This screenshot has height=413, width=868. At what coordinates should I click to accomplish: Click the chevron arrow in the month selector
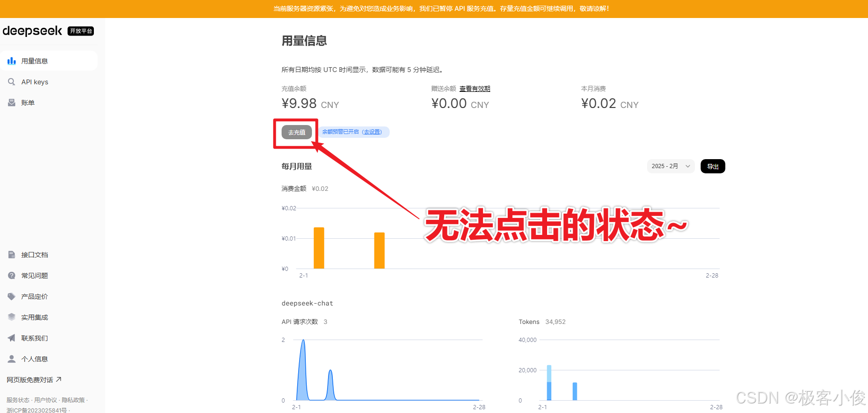(688, 166)
